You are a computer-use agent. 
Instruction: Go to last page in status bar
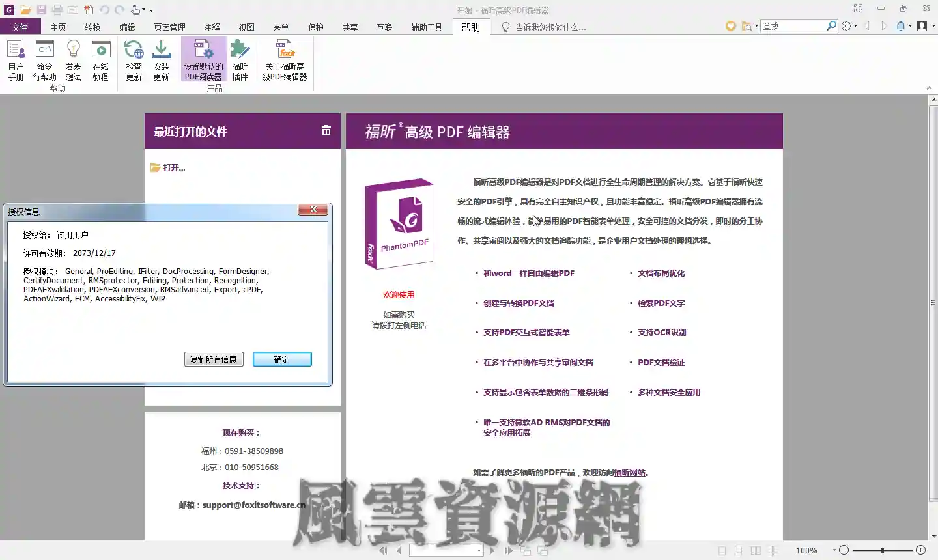click(x=508, y=550)
